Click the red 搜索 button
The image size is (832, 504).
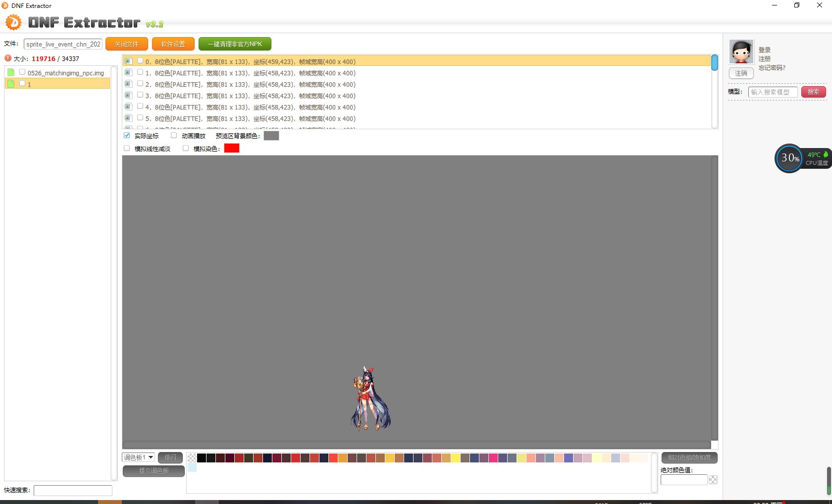[813, 92]
